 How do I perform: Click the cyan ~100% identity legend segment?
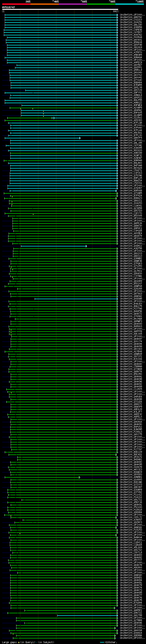[x=130, y=4]
